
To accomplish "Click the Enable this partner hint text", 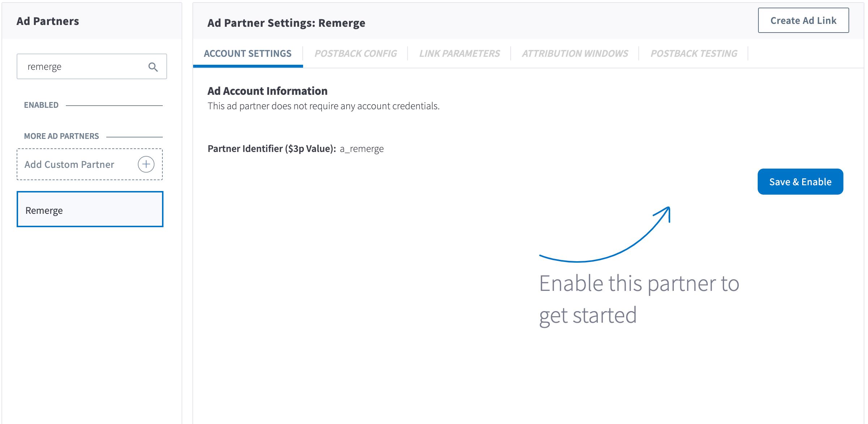I will [639, 298].
